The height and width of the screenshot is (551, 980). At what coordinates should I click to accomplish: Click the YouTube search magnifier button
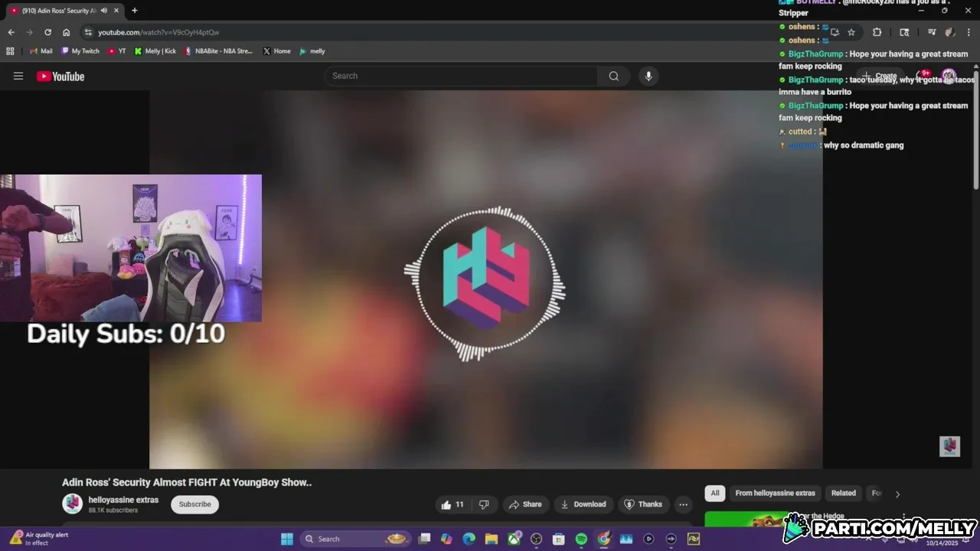[613, 76]
